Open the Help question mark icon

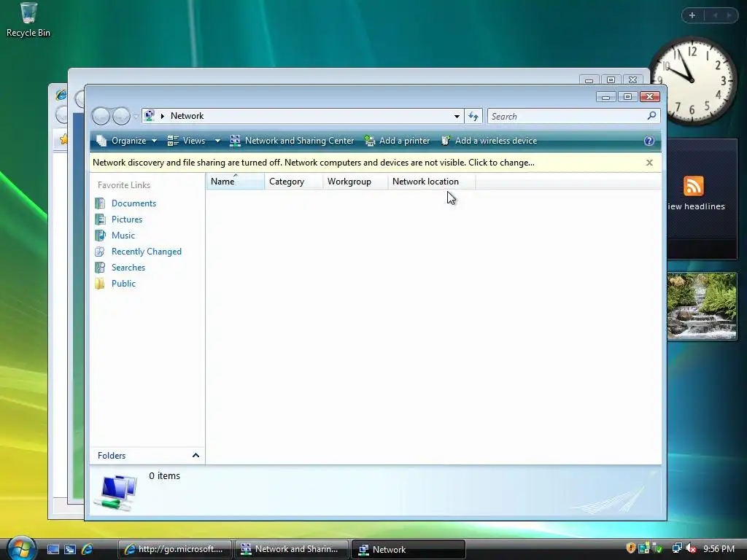(649, 141)
